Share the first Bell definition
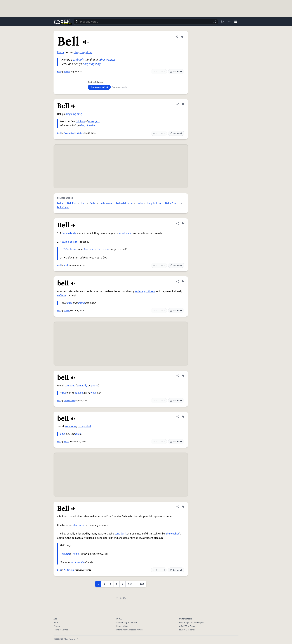Viewport: 292px width, 644px height. [x=176, y=37]
